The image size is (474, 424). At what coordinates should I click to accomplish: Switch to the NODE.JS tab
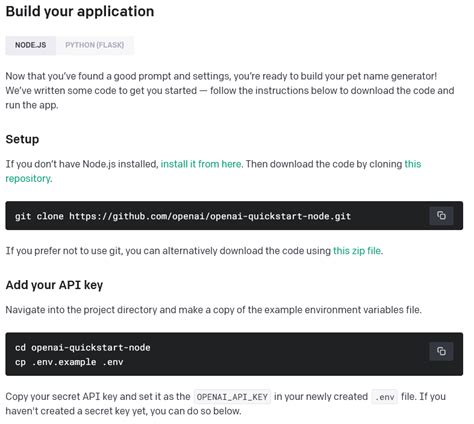point(30,45)
